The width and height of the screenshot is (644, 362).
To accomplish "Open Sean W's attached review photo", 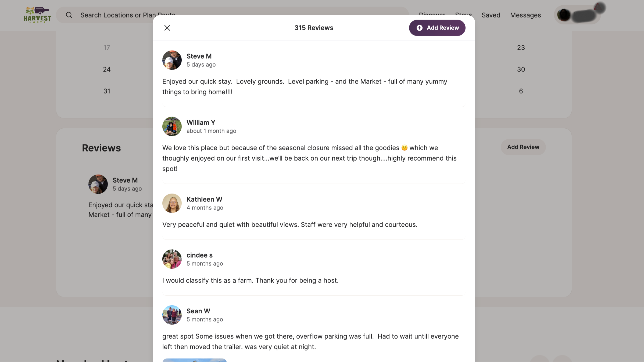I will pyautogui.click(x=195, y=360).
